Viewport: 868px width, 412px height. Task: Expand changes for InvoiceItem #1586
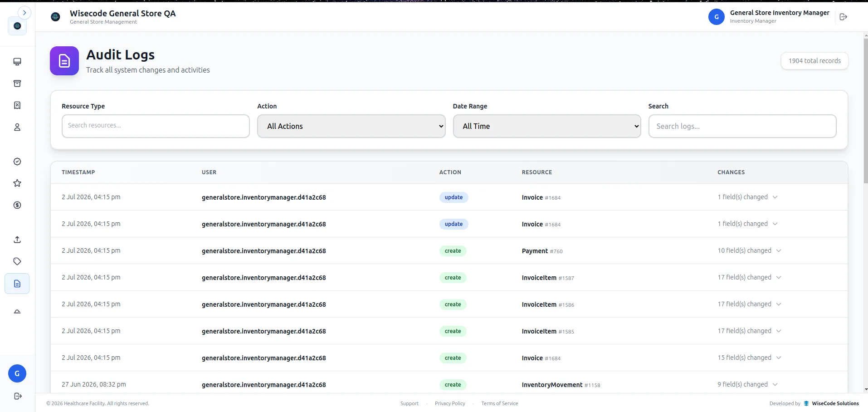coord(749,304)
